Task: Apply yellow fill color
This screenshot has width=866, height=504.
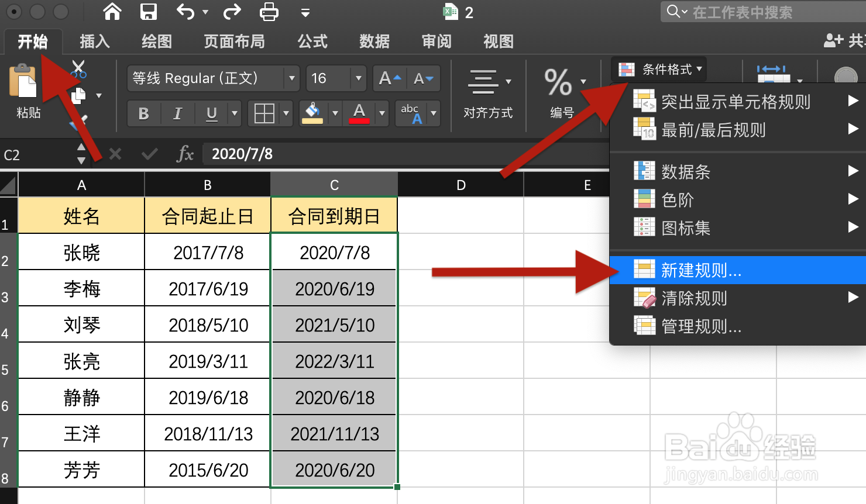Action: click(312, 113)
